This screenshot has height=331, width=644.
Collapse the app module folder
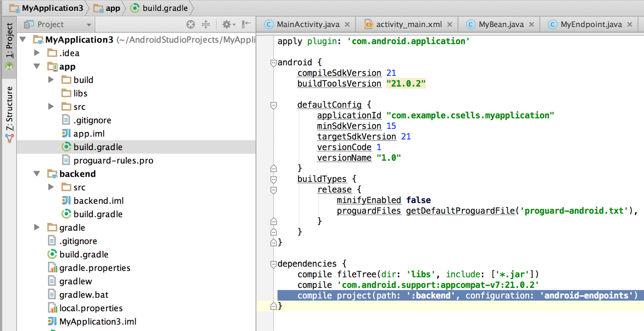click(x=37, y=66)
